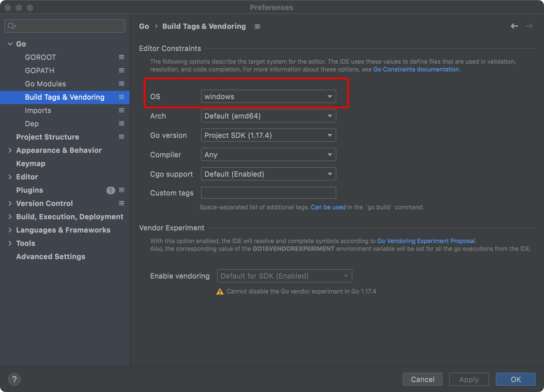Screen dimensions: 544x392
Task: Click the GOPATH project-level settings icon
Action: coord(121,70)
